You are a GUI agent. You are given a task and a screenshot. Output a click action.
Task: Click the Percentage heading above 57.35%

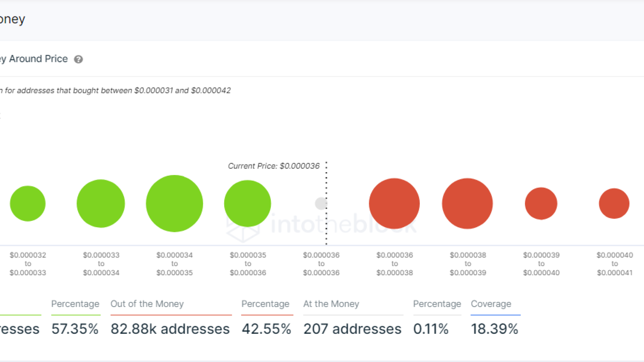coord(75,304)
